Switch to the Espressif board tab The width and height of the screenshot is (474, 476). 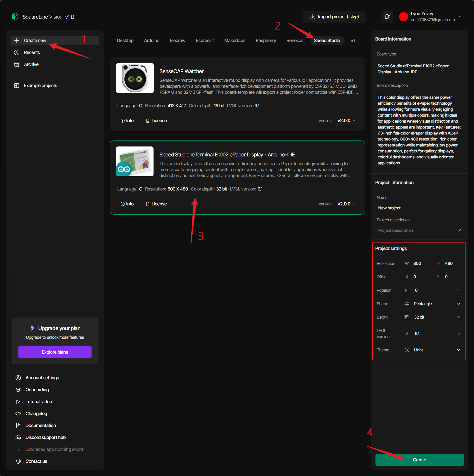(205, 41)
